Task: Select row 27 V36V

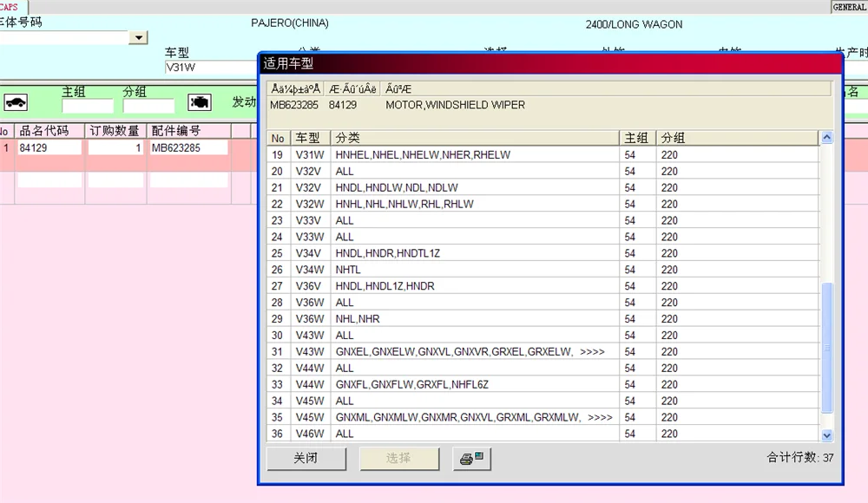Action: (542, 286)
